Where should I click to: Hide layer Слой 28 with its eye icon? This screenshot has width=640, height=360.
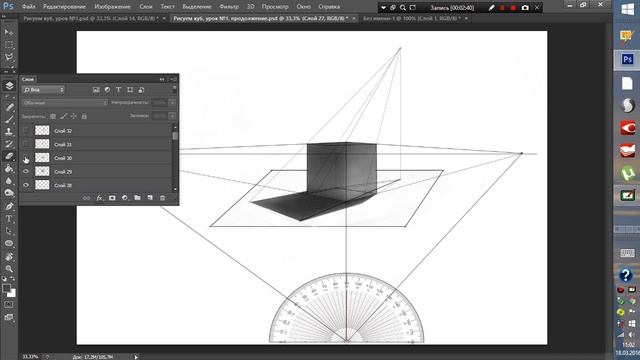click(26, 185)
